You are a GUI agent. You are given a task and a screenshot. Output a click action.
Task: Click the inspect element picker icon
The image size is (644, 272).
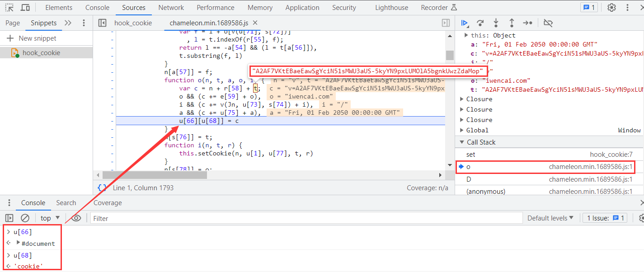[x=9, y=8]
